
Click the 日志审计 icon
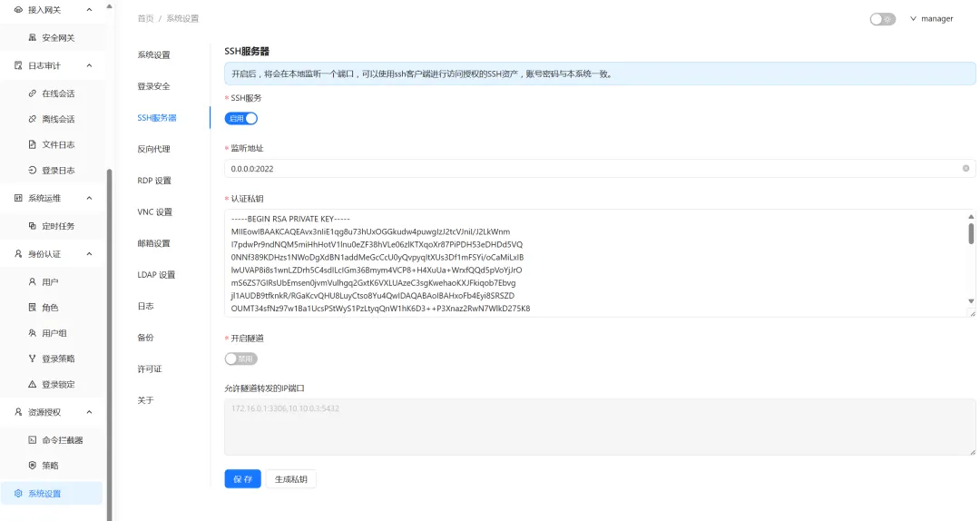click(x=18, y=65)
